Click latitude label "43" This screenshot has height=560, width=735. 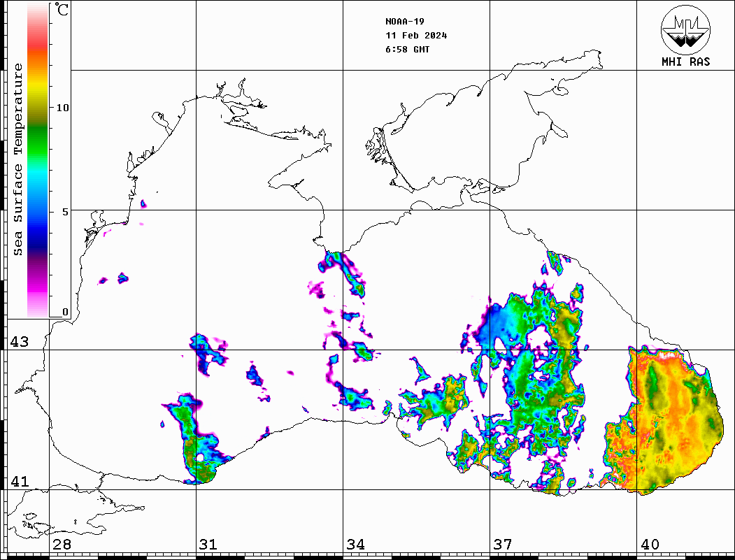(20, 342)
